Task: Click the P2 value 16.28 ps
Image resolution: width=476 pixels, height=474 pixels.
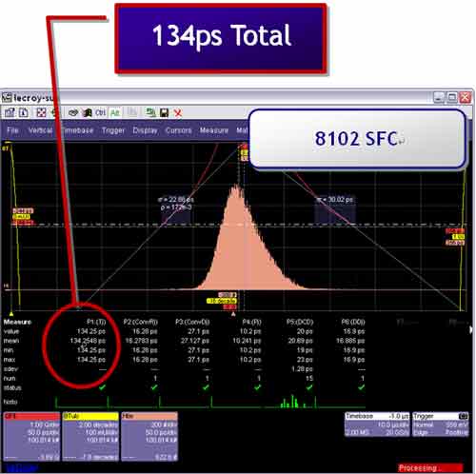Action: tap(145, 331)
